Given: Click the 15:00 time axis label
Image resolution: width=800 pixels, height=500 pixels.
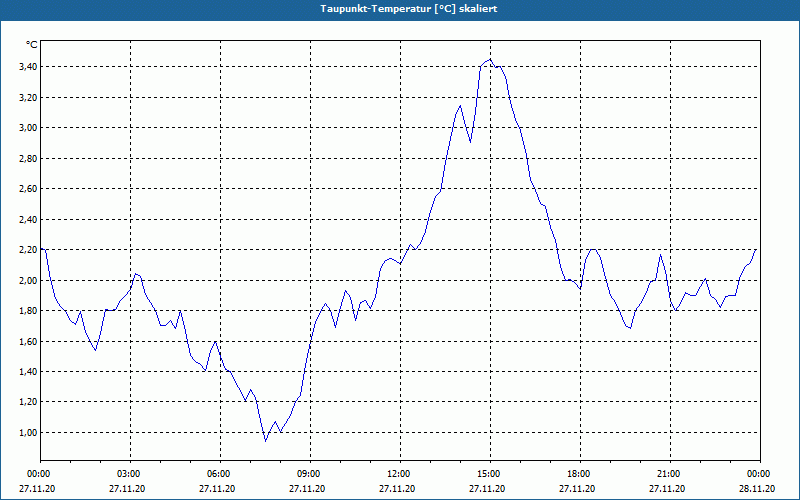Looking at the screenshot, I should (x=490, y=474).
